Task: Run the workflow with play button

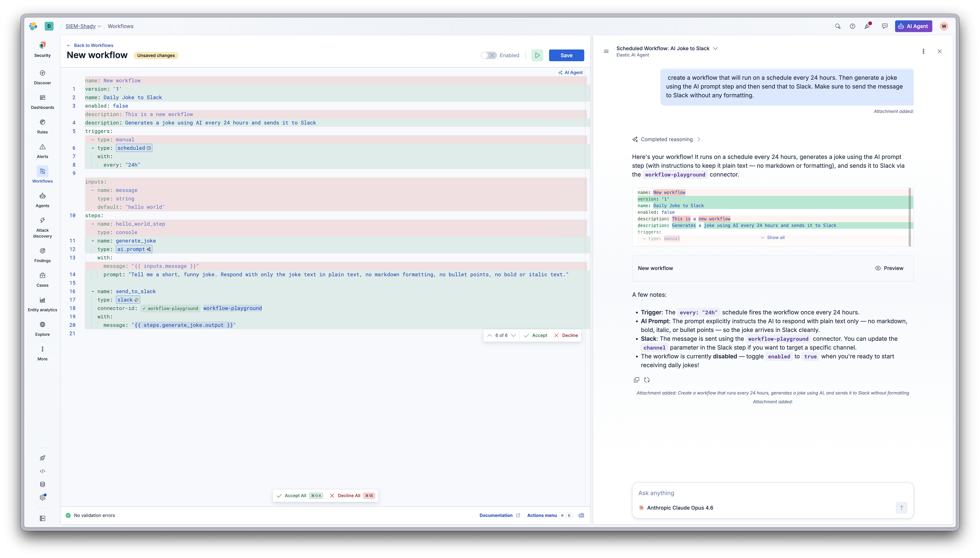Action: [x=537, y=55]
